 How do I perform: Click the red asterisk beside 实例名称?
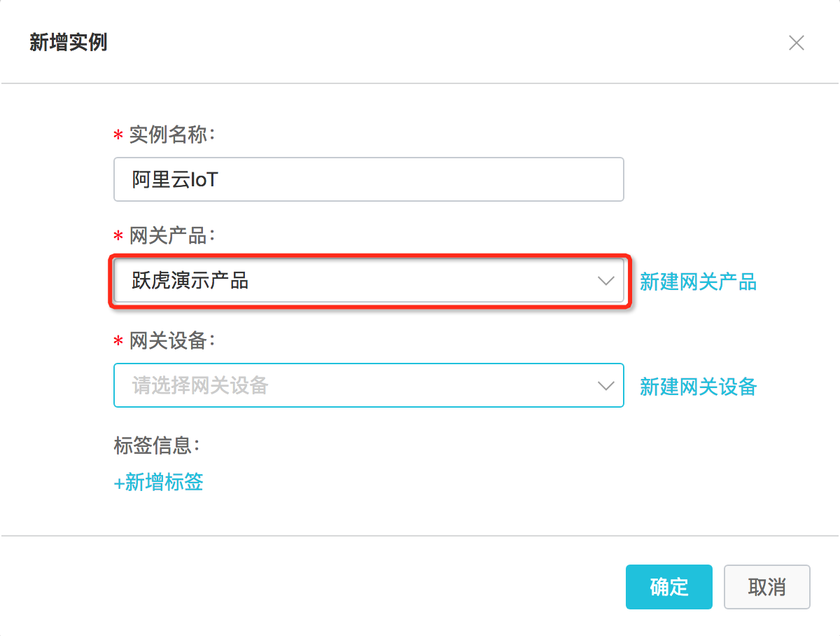pos(118,135)
